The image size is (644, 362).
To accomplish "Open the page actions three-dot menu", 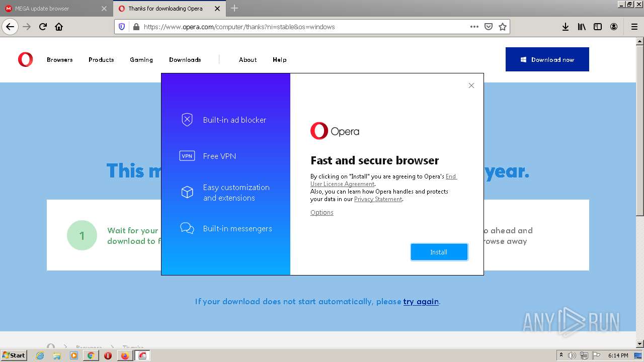I will [474, 27].
